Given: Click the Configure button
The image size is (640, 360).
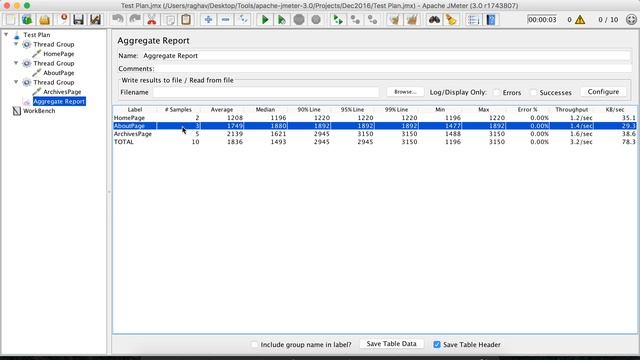Looking at the screenshot, I should (603, 92).
